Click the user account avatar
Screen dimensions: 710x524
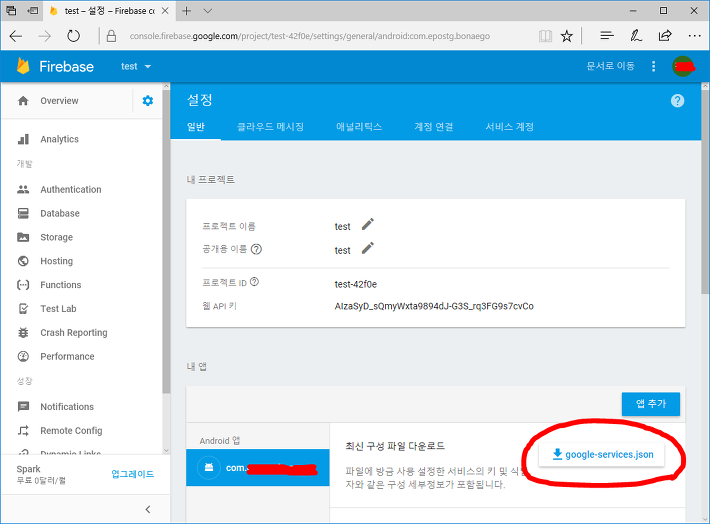(x=683, y=66)
